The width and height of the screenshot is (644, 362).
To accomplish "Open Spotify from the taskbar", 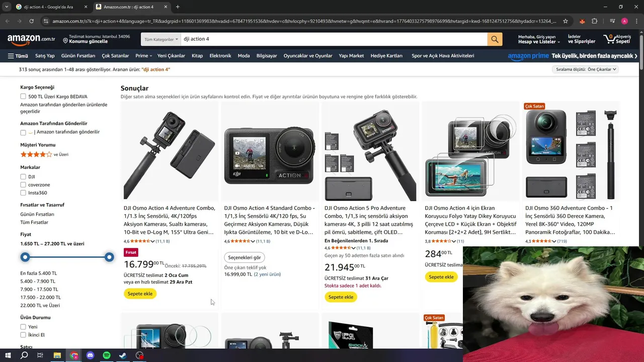I will tap(107, 355).
